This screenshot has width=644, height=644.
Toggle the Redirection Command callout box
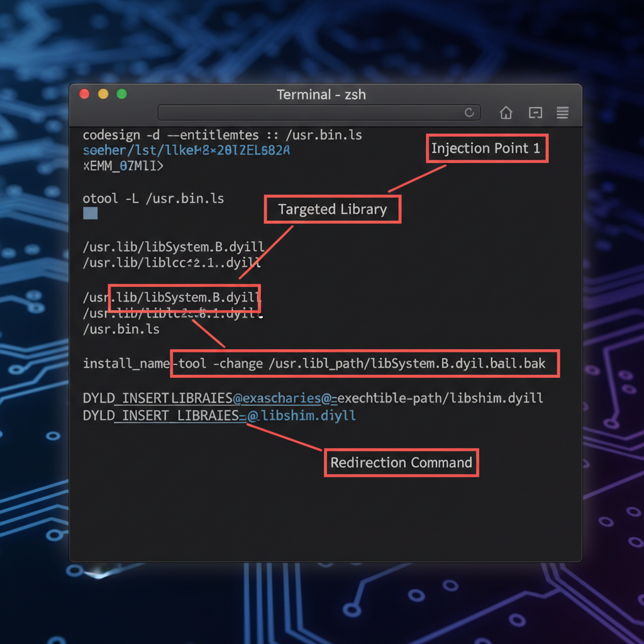(x=401, y=462)
